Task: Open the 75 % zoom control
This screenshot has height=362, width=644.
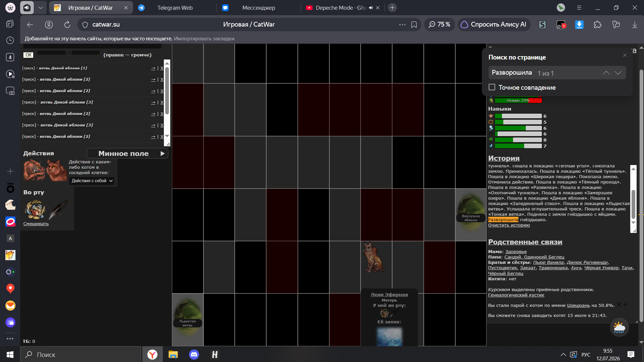Action: click(x=440, y=25)
